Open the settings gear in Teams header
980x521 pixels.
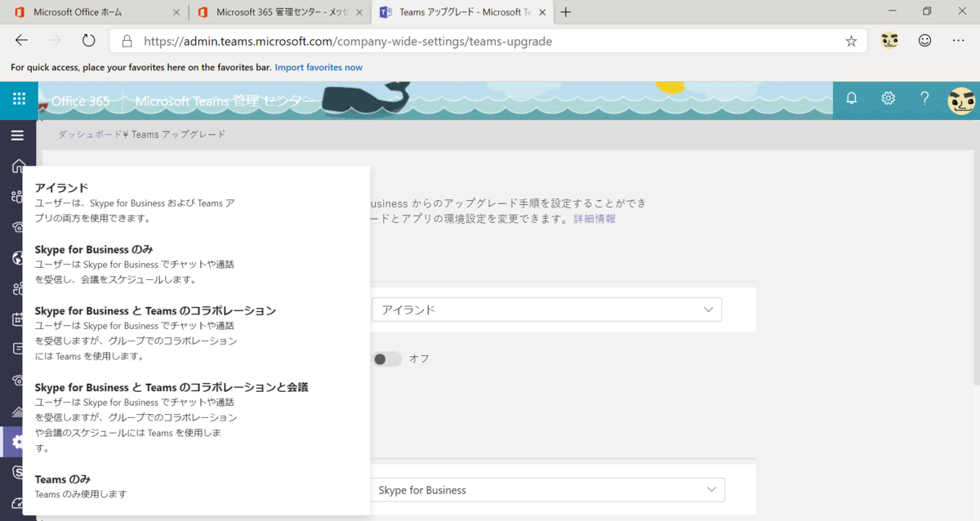(x=889, y=99)
